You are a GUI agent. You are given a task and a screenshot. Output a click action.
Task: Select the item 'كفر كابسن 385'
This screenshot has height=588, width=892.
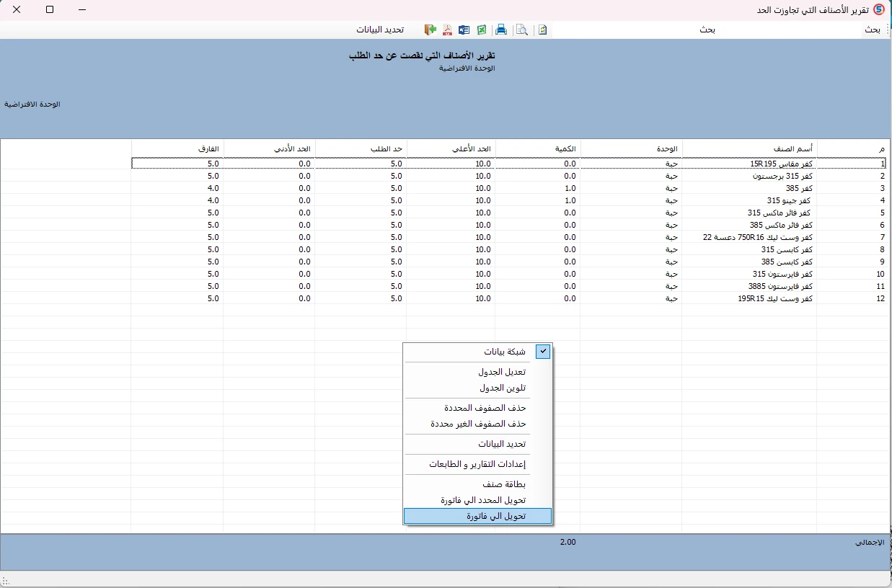pyautogui.click(x=787, y=262)
